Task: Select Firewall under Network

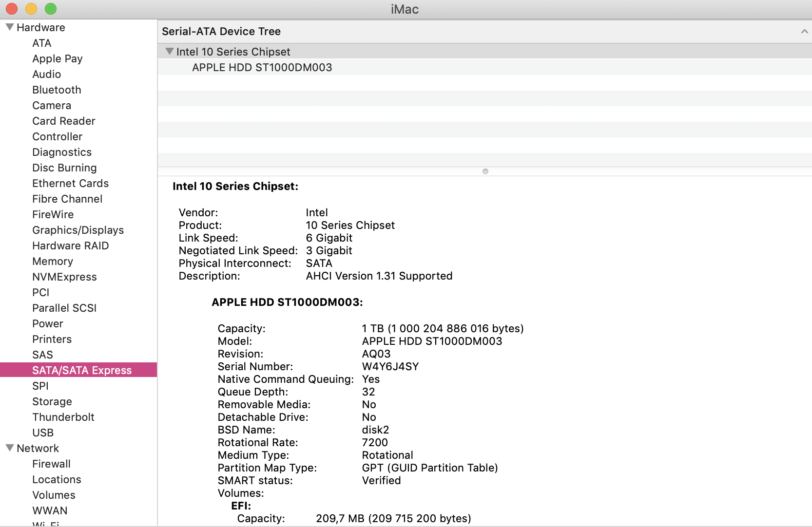Action: coord(52,464)
